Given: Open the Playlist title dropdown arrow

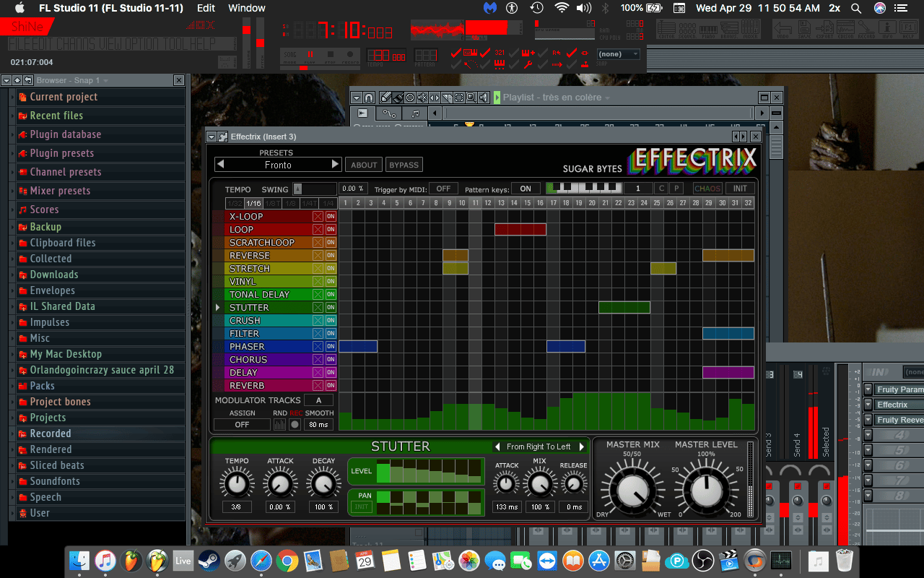Looking at the screenshot, I should point(607,98).
